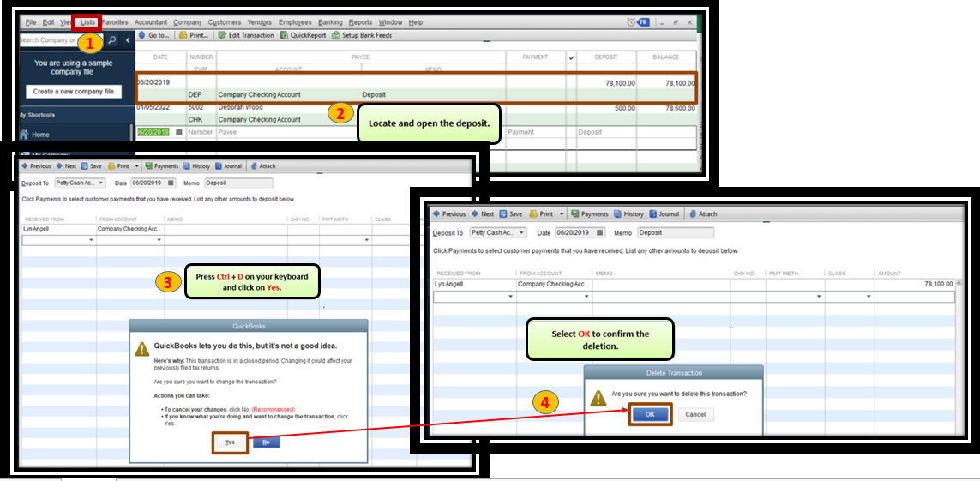Open the Accountant menu
The image size is (980, 481).
pos(151,22)
